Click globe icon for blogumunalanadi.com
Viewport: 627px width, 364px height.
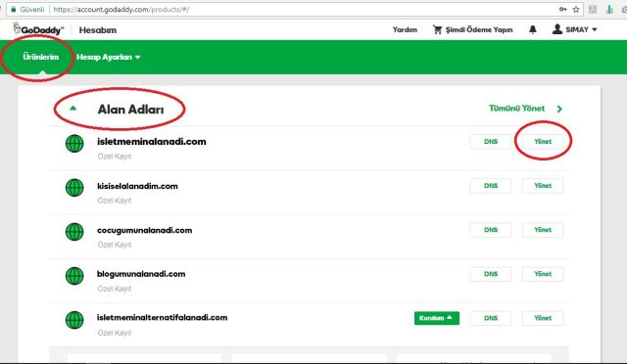pyautogui.click(x=74, y=276)
